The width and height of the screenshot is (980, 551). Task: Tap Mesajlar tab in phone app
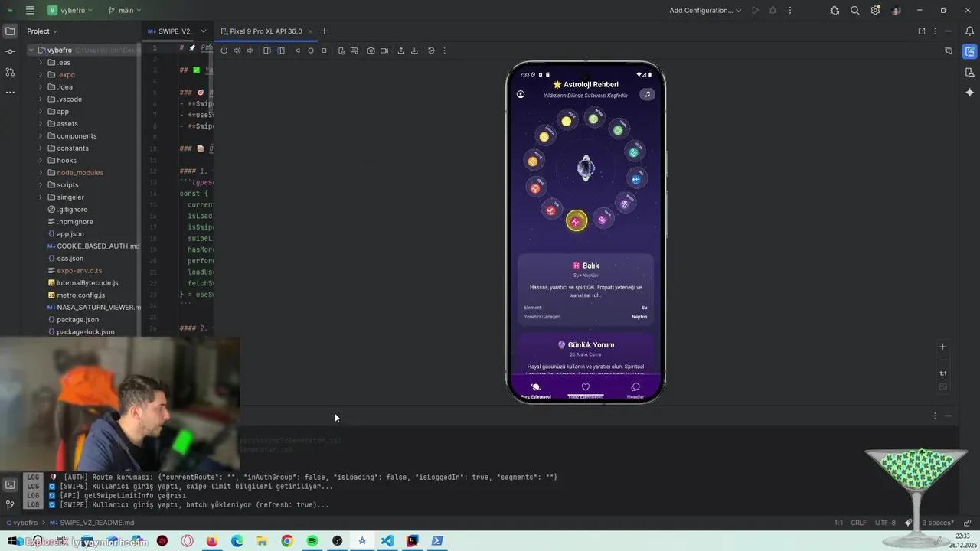click(x=635, y=390)
